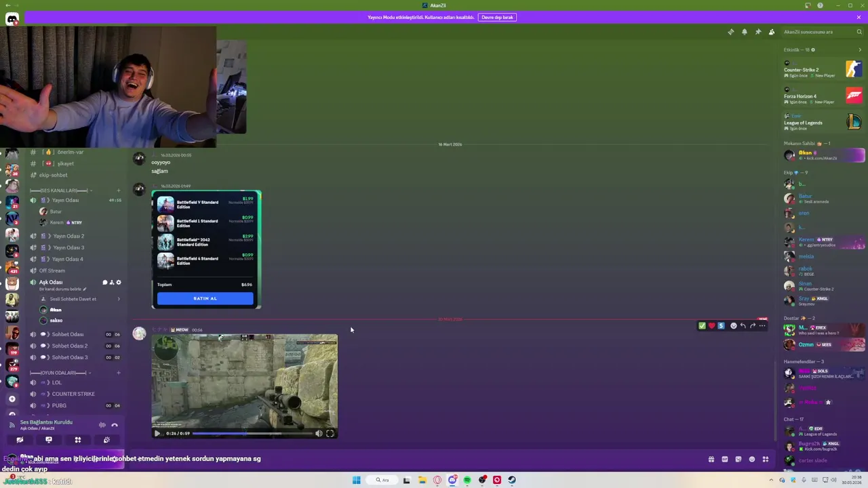Show hidden system tray icons
This screenshot has width=868, height=488.
click(771, 480)
